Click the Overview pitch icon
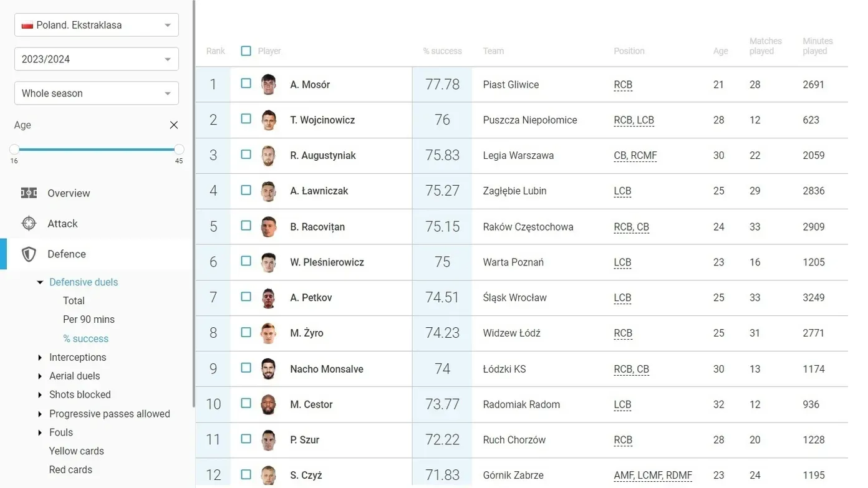 (x=29, y=193)
